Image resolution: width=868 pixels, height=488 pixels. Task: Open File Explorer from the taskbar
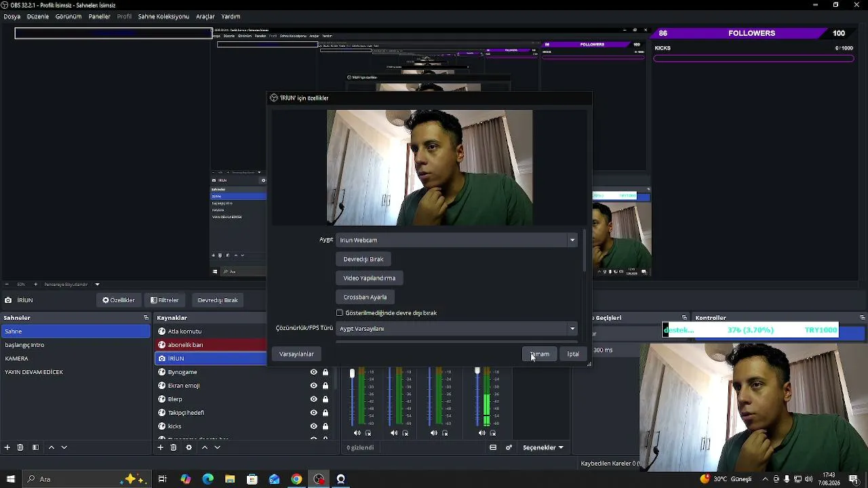[x=230, y=479]
